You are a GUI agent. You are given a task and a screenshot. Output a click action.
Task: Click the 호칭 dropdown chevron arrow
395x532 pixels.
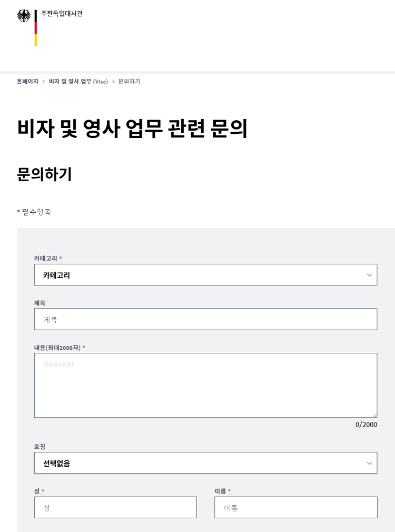pos(369,463)
